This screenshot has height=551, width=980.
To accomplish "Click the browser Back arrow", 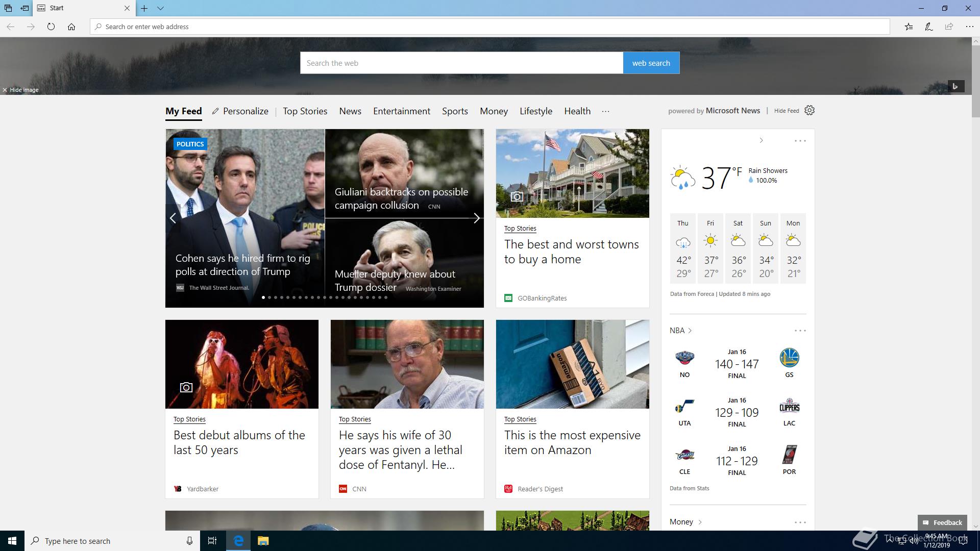I will tap(10, 27).
